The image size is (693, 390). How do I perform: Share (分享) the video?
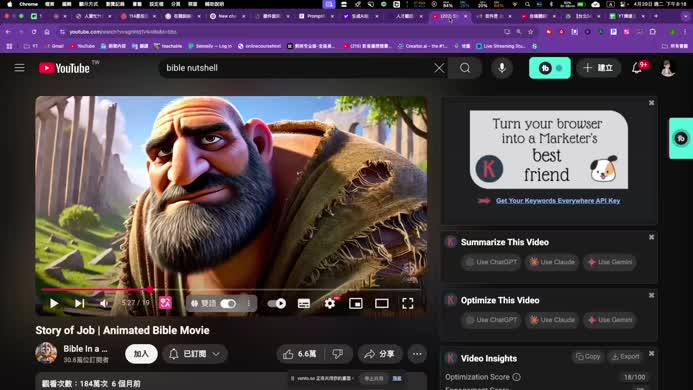tap(380, 354)
